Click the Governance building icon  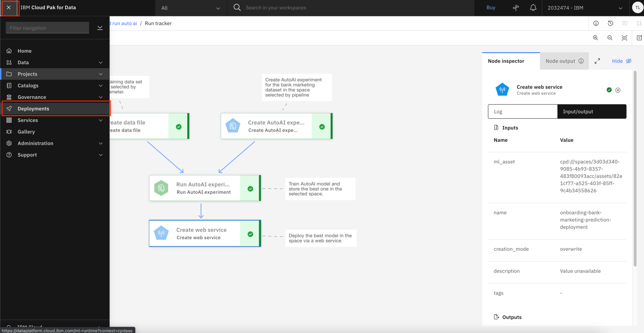(x=9, y=97)
